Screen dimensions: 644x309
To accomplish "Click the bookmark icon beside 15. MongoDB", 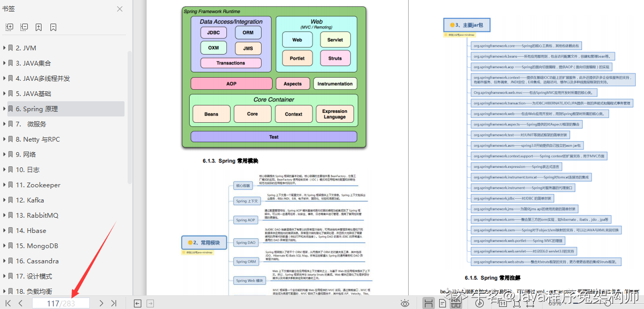I will click(x=11, y=246).
